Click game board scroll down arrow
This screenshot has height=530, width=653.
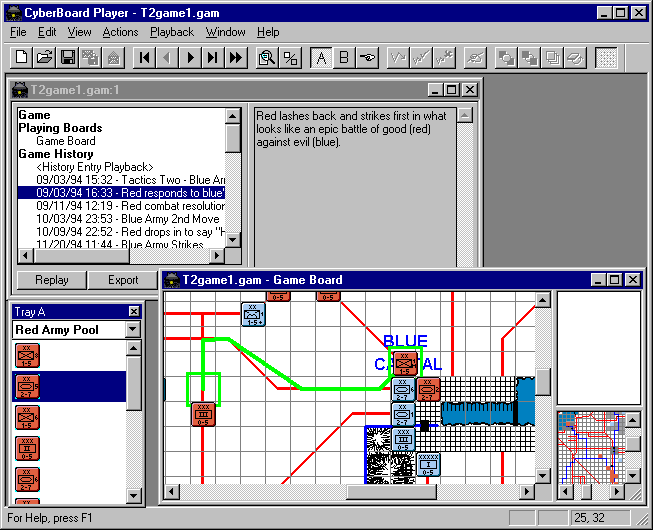pyautogui.click(x=542, y=475)
